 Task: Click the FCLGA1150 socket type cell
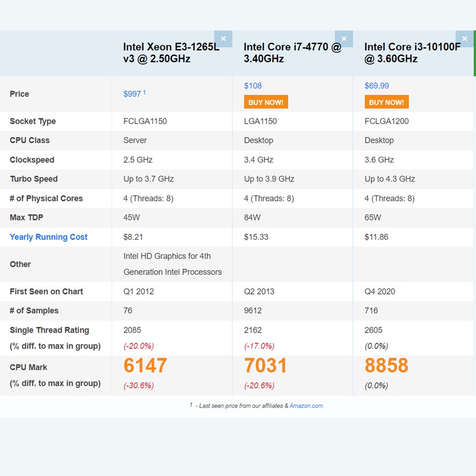point(145,121)
